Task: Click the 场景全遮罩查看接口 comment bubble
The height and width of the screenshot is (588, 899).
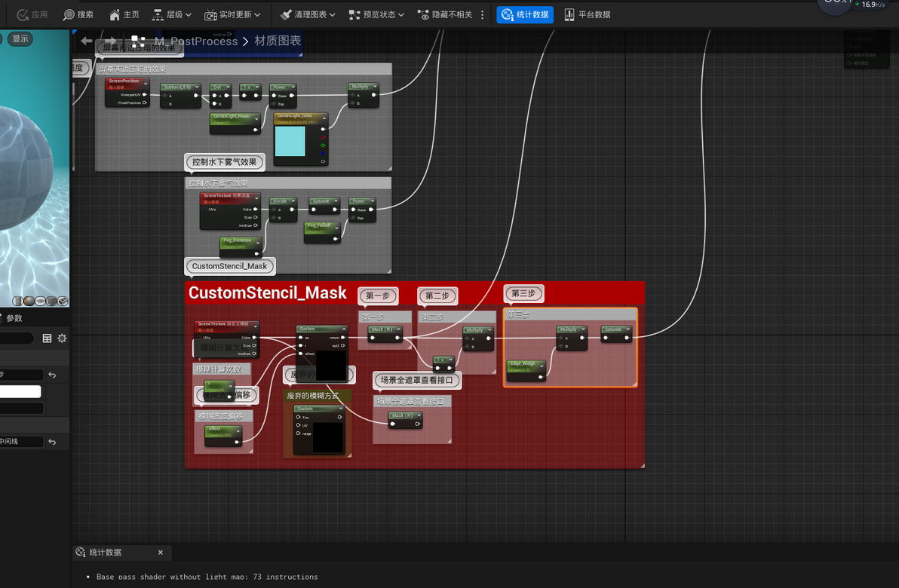Action: (x=417, y=380)
